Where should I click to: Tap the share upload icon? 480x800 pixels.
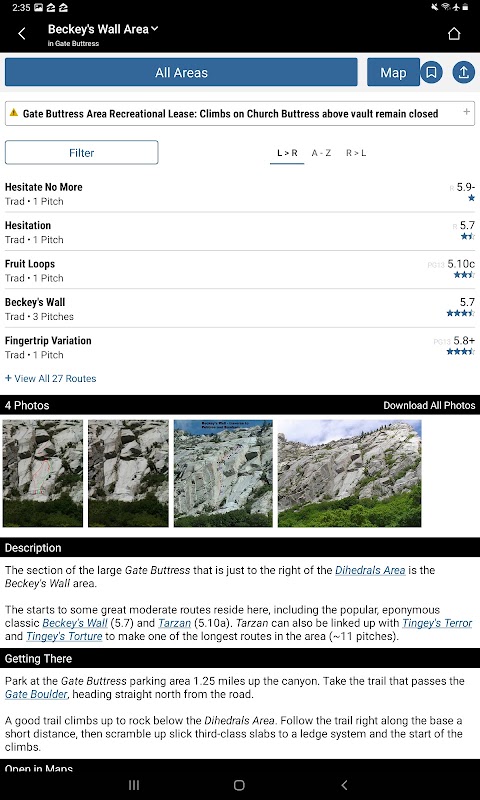[464, 72]
